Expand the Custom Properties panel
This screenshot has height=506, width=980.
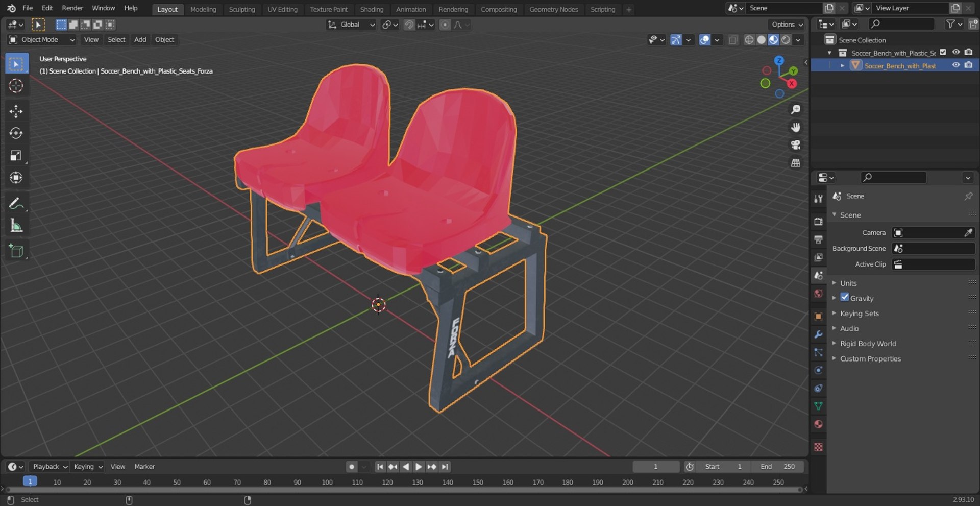point(870,358)
